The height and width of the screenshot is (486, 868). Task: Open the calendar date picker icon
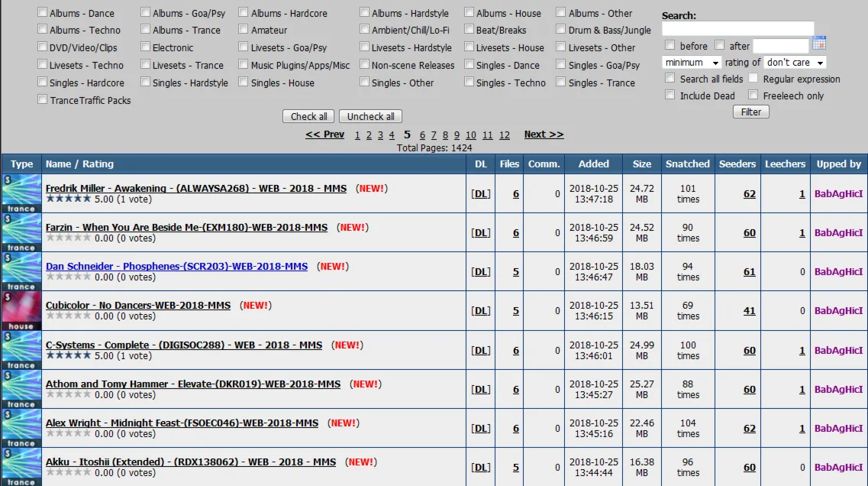pos(819,44)
